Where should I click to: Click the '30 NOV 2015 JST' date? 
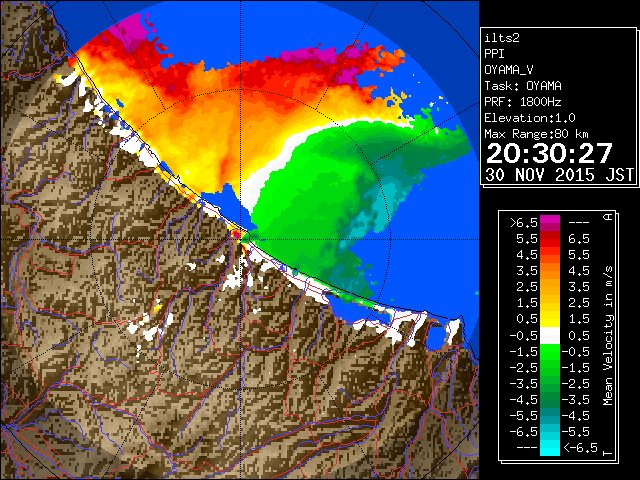pyautogui.click(x=559, y=175)
